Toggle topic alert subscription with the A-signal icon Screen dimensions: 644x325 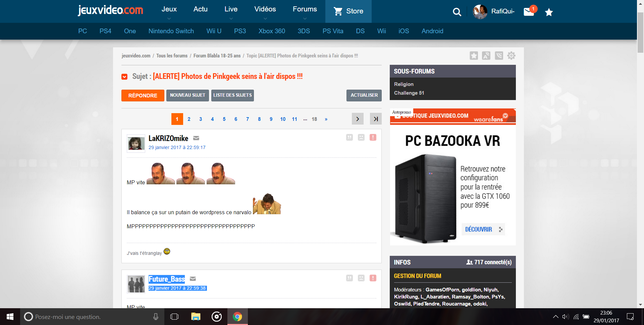point(486,55)
